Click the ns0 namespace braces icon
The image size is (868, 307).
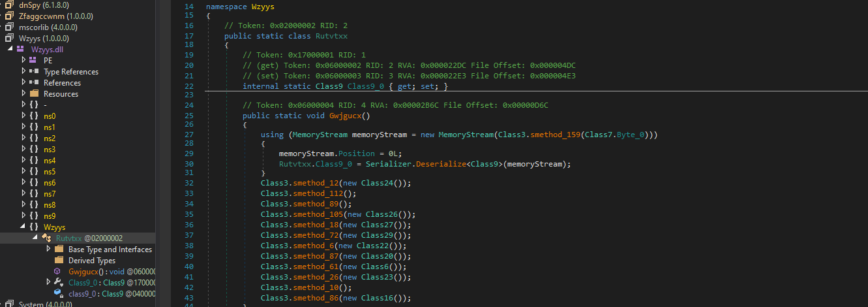pyautogui.click(x=33, y=116)
